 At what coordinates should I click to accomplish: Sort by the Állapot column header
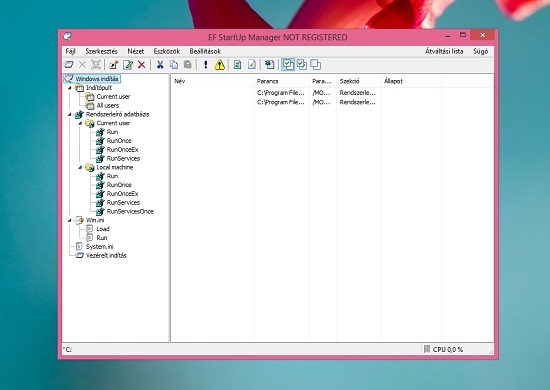pyautogui.click(x=411, y=81)
